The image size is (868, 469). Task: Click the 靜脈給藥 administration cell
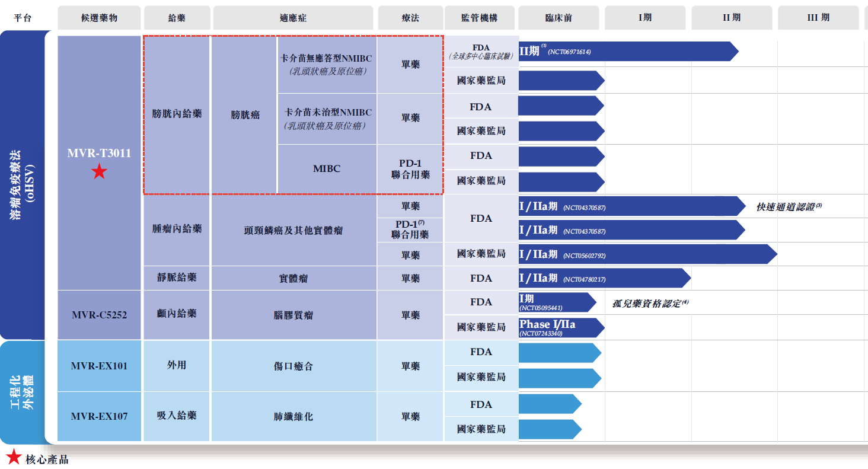177,277
